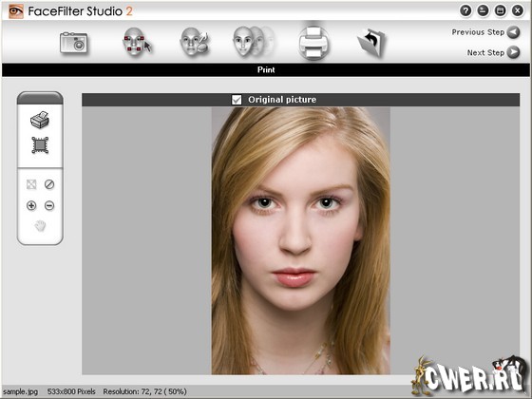Image resolution: width=532 pixels, height=399 pixels.
Task: Zoom in with the plus icon
Action: 31,205
